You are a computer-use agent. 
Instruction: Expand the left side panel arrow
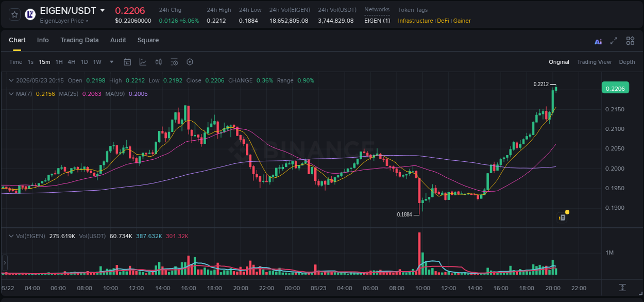(x=4, y=263)
